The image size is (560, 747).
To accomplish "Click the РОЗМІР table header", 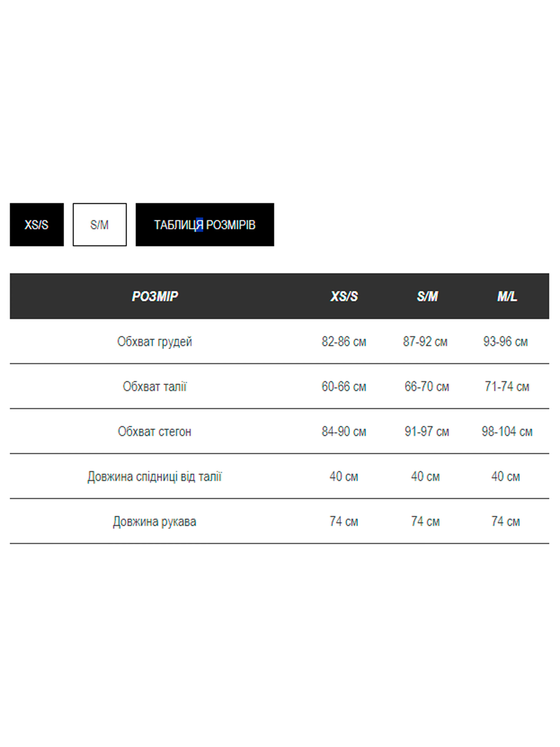I will pyautogui.click(x=155, y=296).
